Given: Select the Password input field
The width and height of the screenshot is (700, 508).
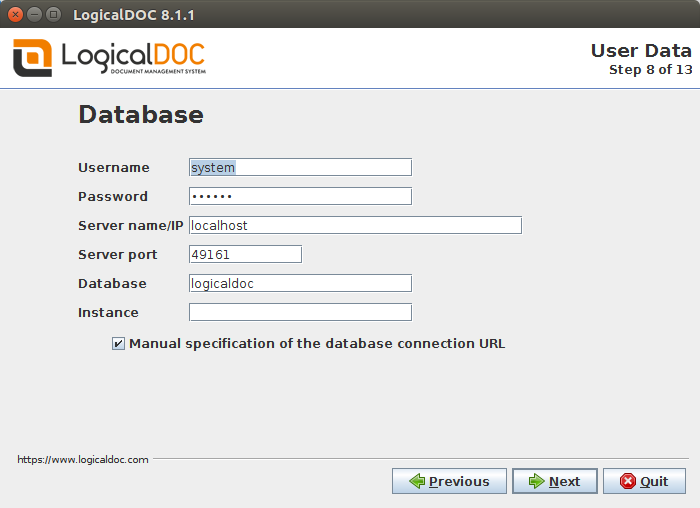Looking at the screenshot, I should coord(300,196).
